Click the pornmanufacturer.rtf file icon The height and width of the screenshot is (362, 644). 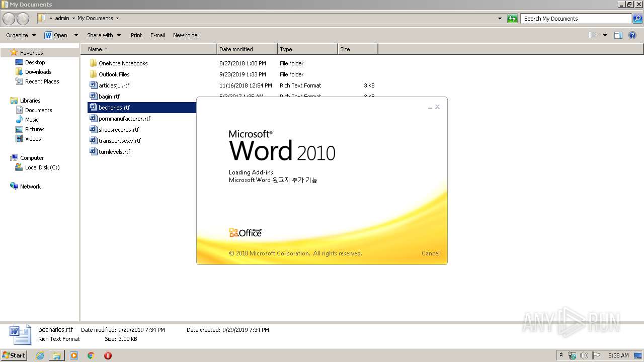click(93, 119)
